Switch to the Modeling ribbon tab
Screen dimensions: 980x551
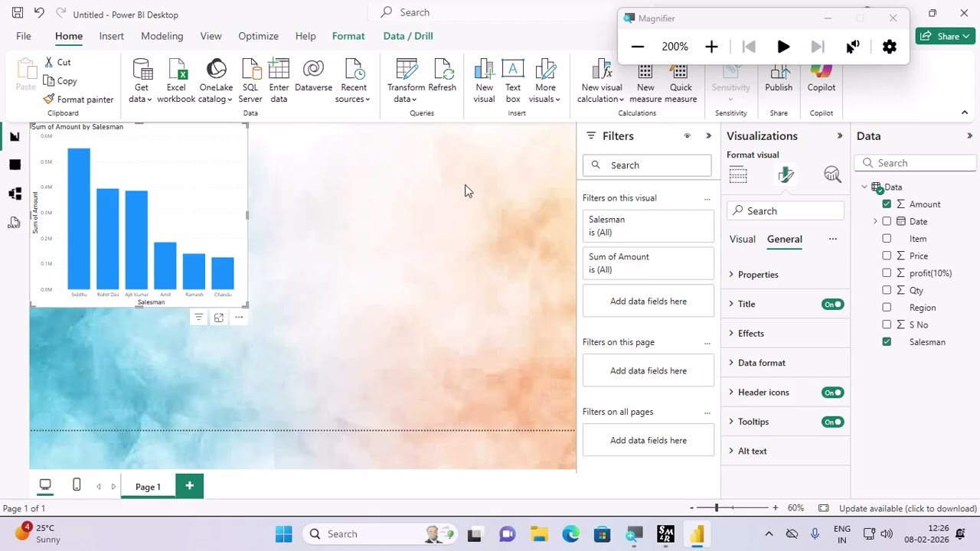click(162, 36)
